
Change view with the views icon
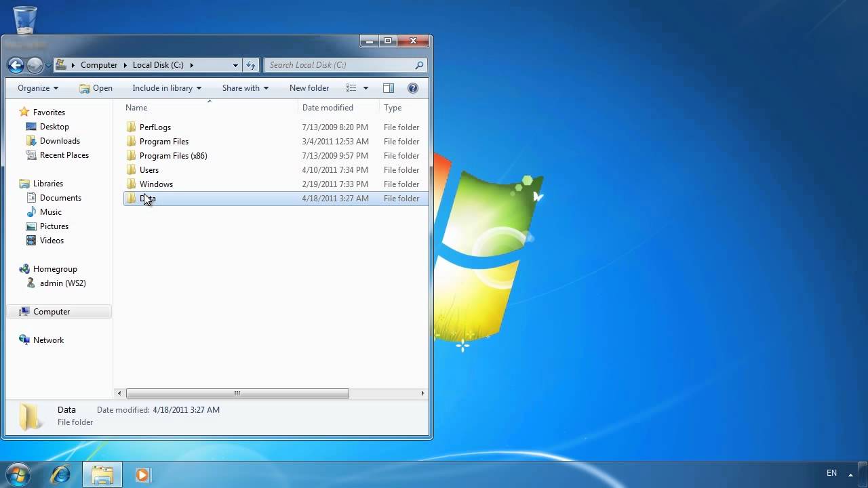(351, 88)
